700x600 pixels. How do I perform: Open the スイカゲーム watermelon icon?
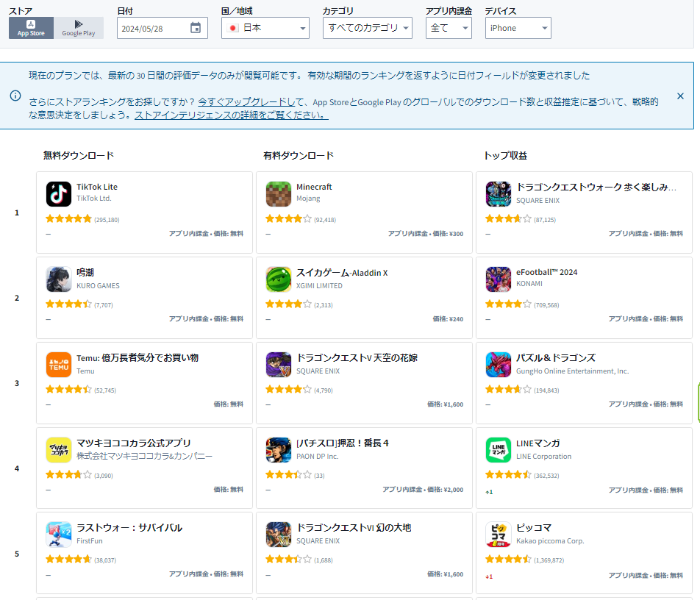(279, 279)
